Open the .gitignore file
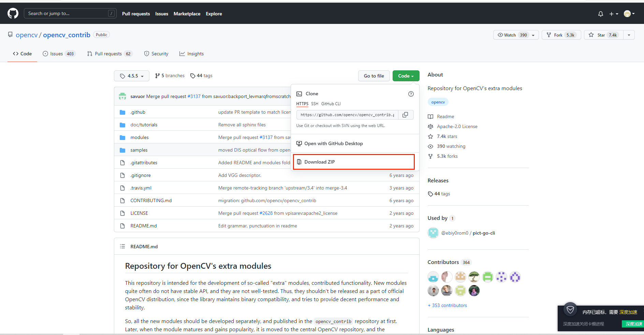Viewport: 644px width, 335px height. (141, 175)
